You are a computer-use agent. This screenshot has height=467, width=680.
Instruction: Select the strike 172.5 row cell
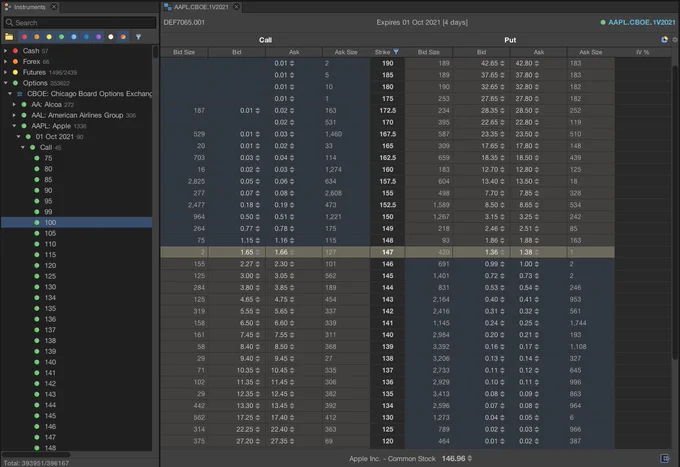coord(388,111)
